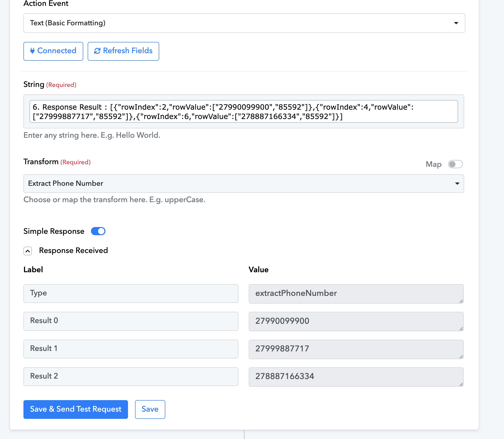Open the Action Event dropdown
The image size is (504, 439).
tap(244, 23)
